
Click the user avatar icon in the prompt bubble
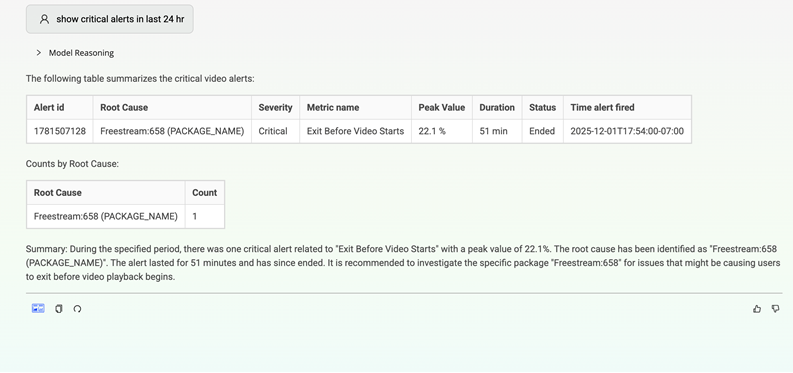pyautogui.click(x=44, y=19)
